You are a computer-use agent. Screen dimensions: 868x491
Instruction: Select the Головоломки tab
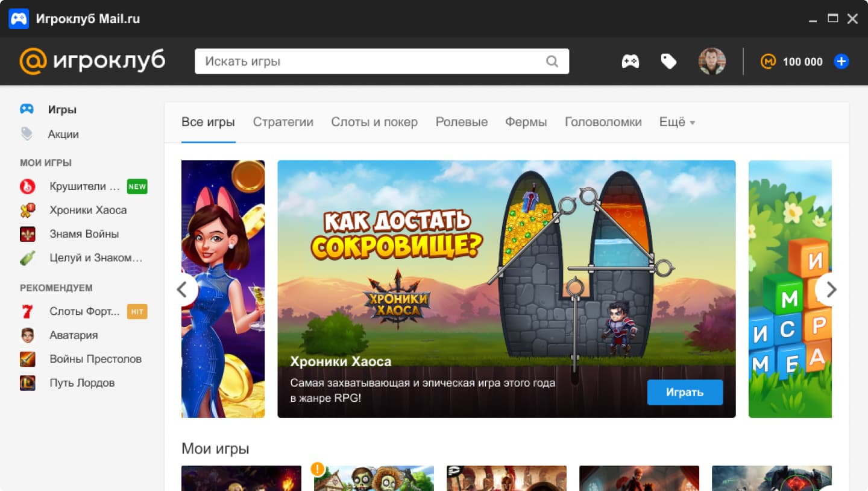(x=603, y=122)
